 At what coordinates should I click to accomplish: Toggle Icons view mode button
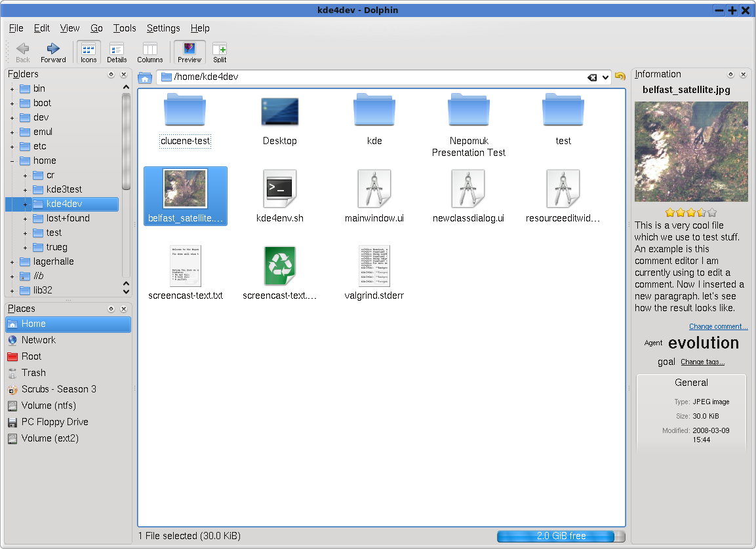pyautogui.click(x=89, y=49)
